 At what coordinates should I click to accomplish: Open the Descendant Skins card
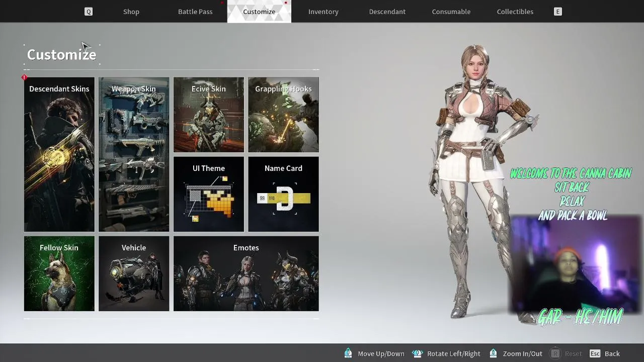tap(59, 154)
